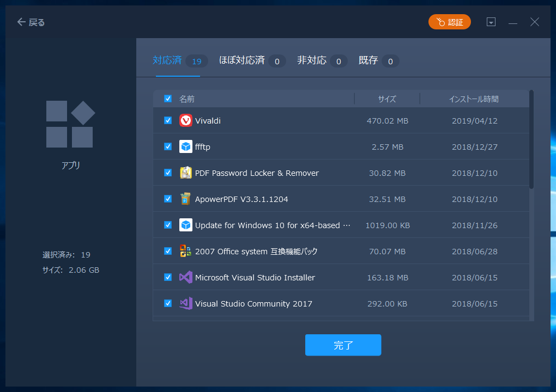Click the 2018/12/27 install date
556x392 pixels.
474,147
